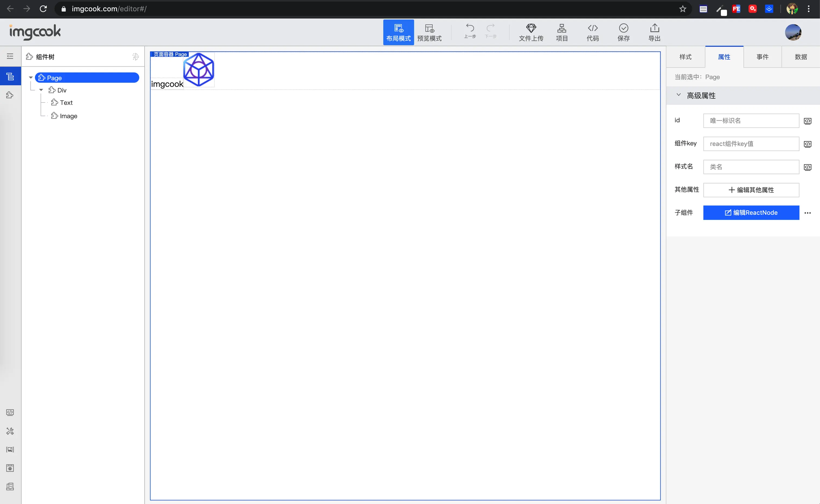820x504 pixels.
Task: Toggle variable binding icon next to id field
Action: 807,121
